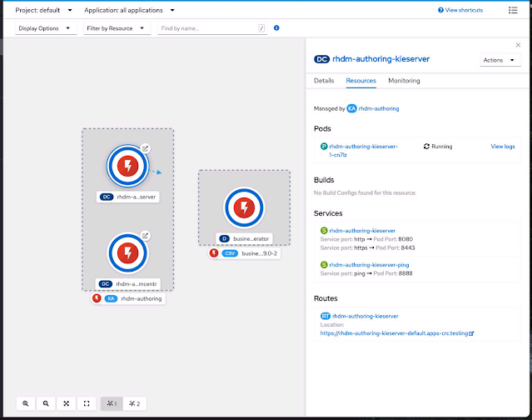This screenshot has height=420, width=532.
Task: Open info tooltip beside the search field
Action: (x=276, y=27)
